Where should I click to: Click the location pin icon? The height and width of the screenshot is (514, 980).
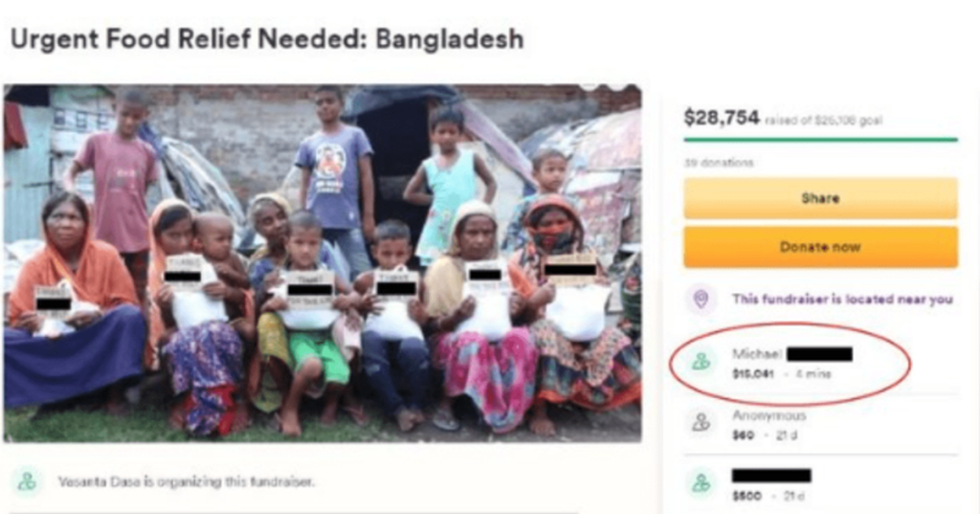[701, 300]
